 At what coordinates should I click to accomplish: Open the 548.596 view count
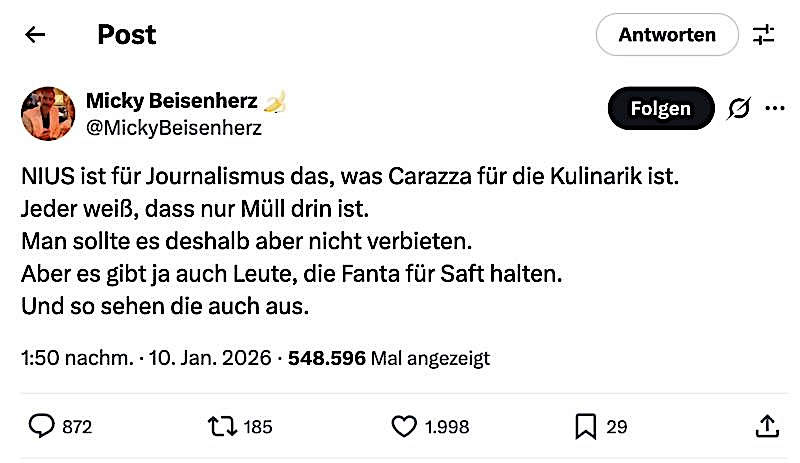pyautogui.click(x=327, y=358)
